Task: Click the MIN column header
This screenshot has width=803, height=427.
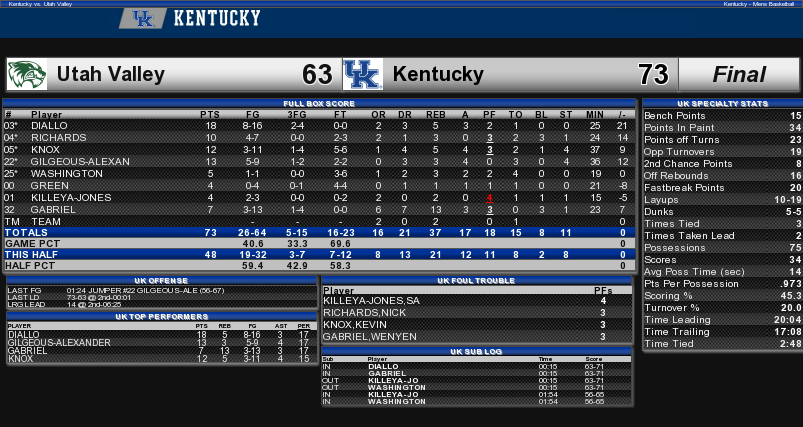Action: (595, 115)
